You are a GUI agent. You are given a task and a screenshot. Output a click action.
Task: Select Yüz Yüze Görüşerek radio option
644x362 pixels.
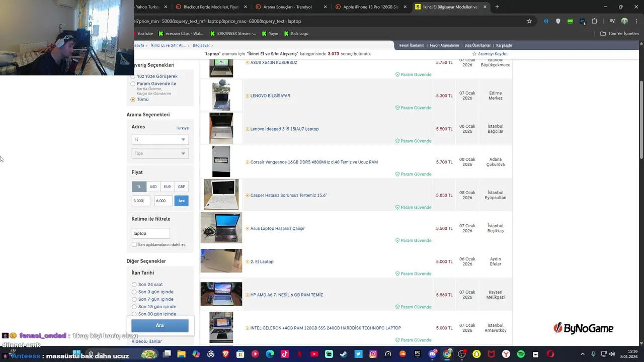coord(133,76)
